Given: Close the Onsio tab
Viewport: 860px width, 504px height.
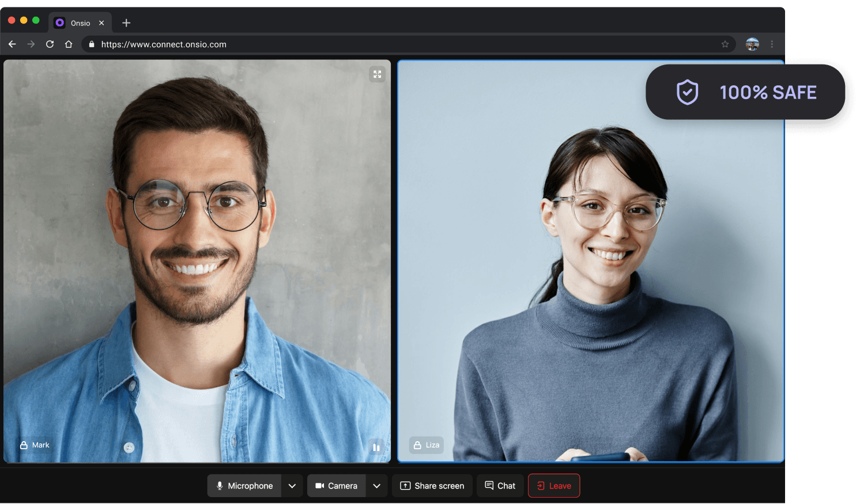Looking at the screenshot, I should tap(101, 23).
